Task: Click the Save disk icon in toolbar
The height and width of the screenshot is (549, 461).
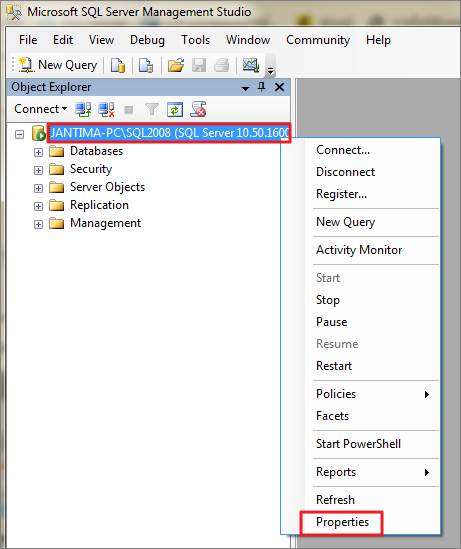Action: coord(199,65)
